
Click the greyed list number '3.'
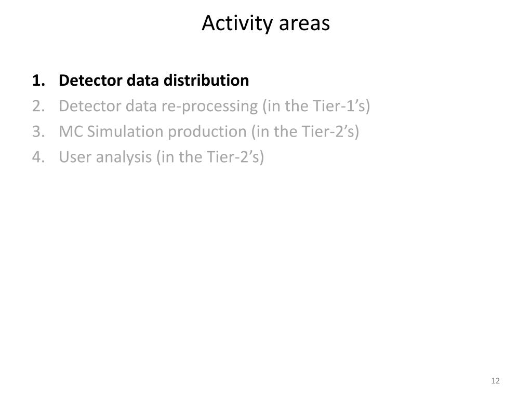[38, 131]
